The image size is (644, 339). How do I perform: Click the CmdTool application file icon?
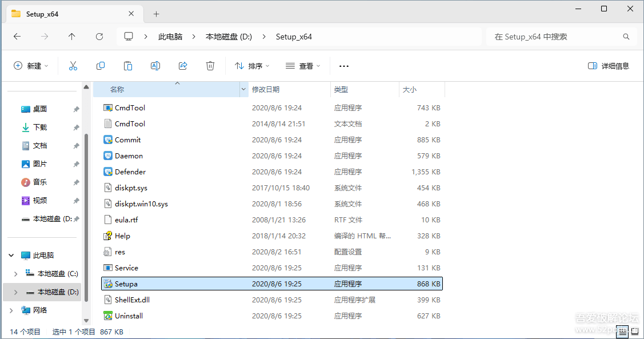coord(107,107)
